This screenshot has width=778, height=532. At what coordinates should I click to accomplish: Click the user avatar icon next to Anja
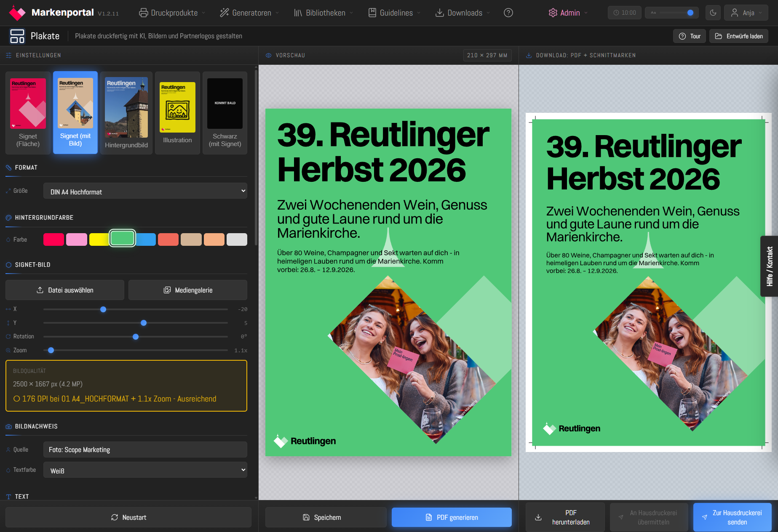click(x=735, y=13)
